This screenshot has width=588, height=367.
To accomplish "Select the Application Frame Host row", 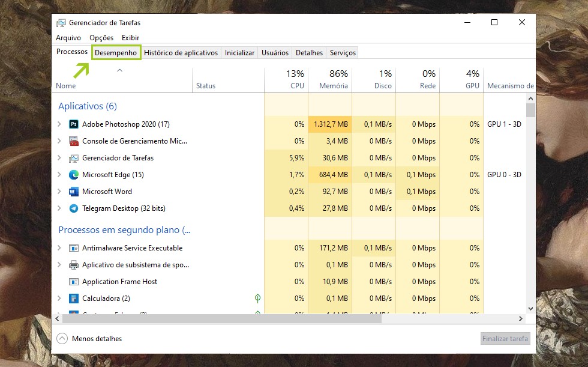I will click(x=119, y=282).
